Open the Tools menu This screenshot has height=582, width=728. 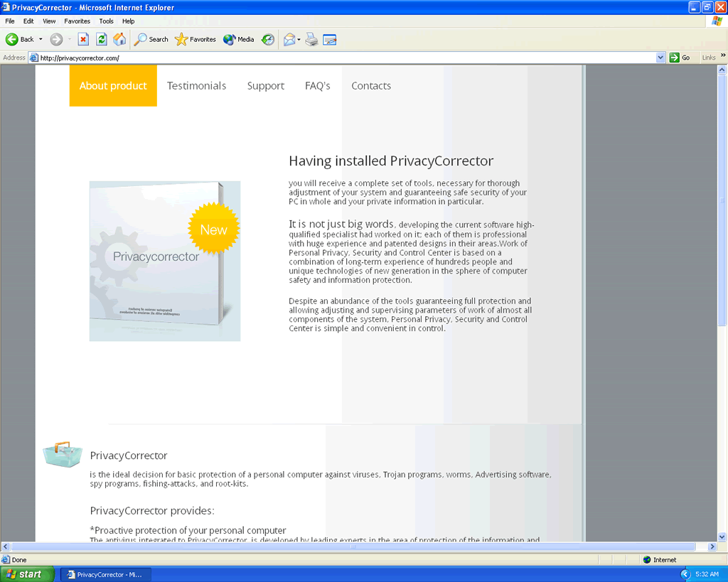coord(106,21)
